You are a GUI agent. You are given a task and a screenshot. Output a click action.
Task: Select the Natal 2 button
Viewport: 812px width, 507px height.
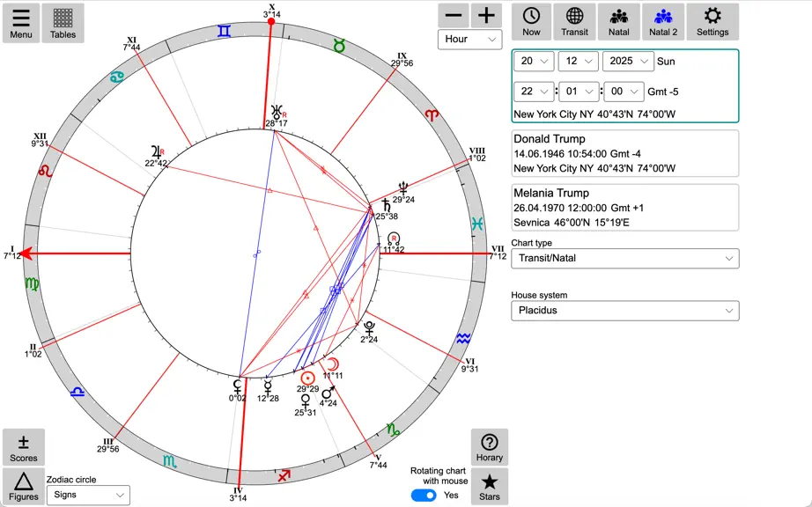click(663, 22)
